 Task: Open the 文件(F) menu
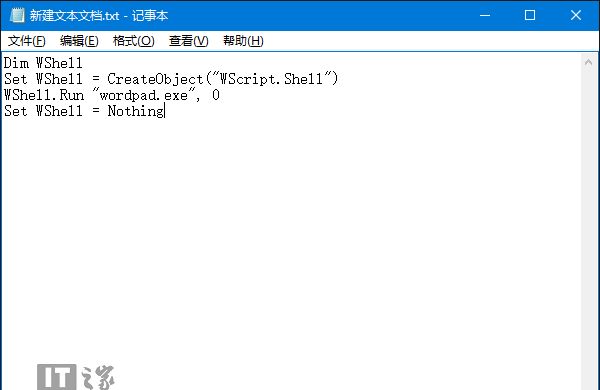pyautogui.click(x=27, y=41)
